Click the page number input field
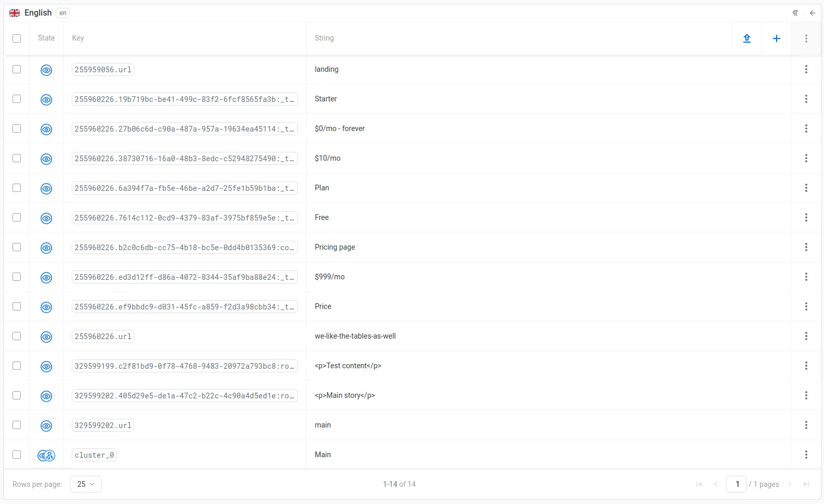Viewport: 824px width, 504px height. (737, 484)
